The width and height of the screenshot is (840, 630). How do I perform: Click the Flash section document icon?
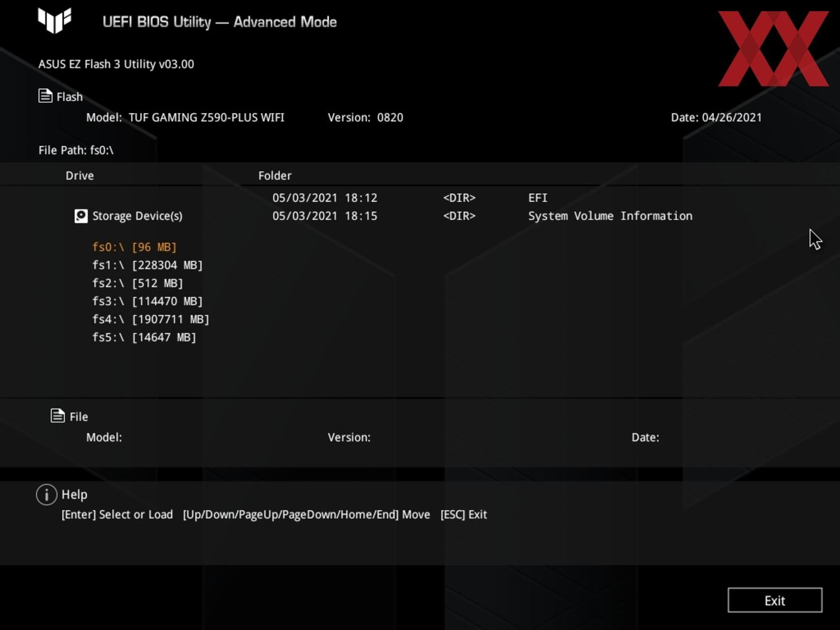[45, 96]
